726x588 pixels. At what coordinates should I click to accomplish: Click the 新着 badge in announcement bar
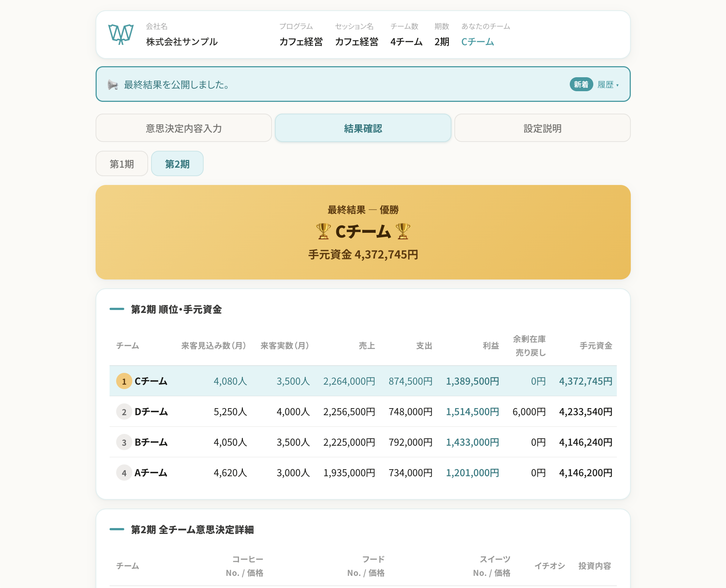pos(581,85)
